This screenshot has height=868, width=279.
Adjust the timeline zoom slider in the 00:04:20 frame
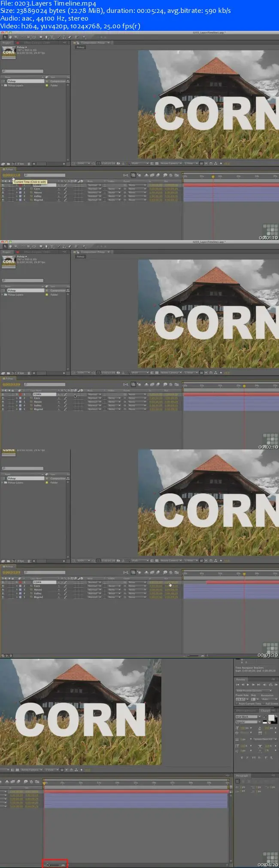55,865
